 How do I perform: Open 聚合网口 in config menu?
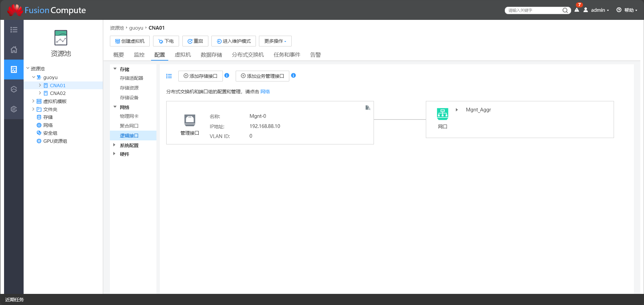(x=129, y=126)
